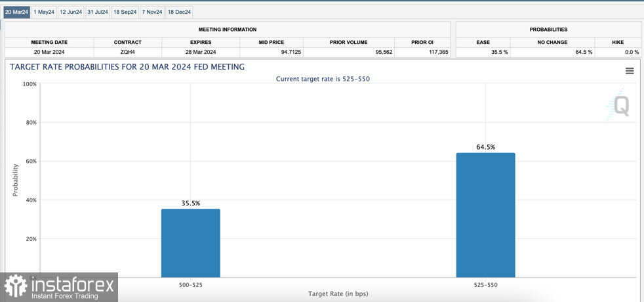
Task: Click the 64.5 % no change cell
Action: (552, 52)
